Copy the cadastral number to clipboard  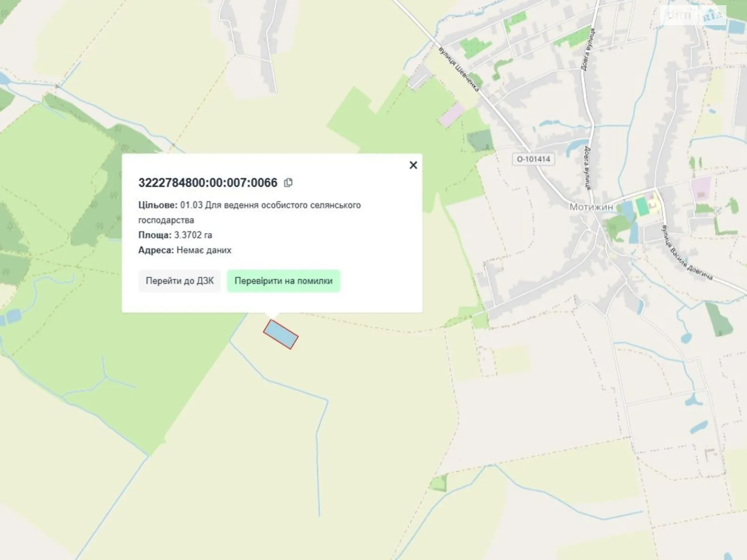click(x=288, y=182)
